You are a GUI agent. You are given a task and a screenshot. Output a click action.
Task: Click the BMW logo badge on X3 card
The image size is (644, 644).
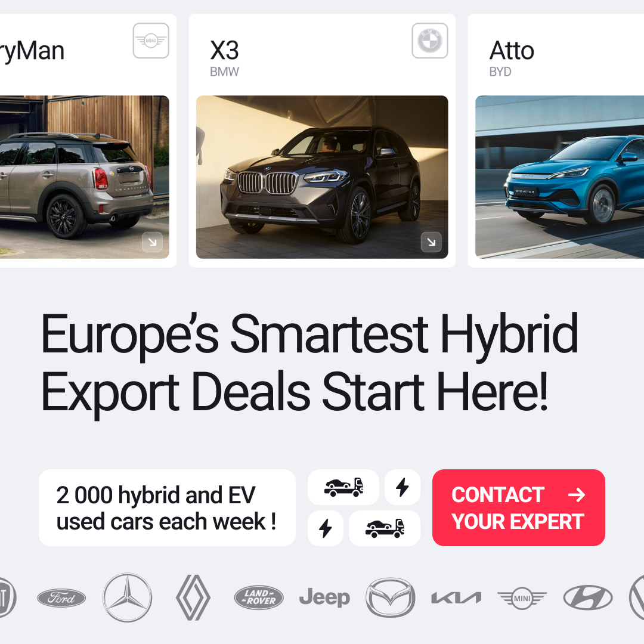pos(429,41)
